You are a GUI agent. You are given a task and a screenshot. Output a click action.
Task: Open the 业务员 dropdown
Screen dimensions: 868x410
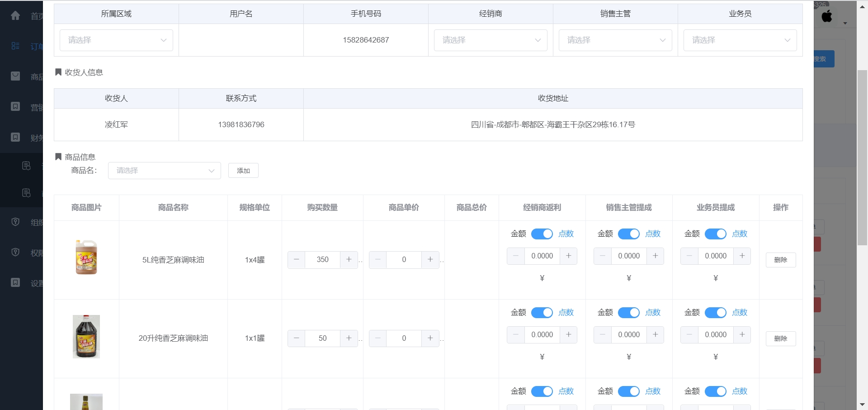pos(740,40)
